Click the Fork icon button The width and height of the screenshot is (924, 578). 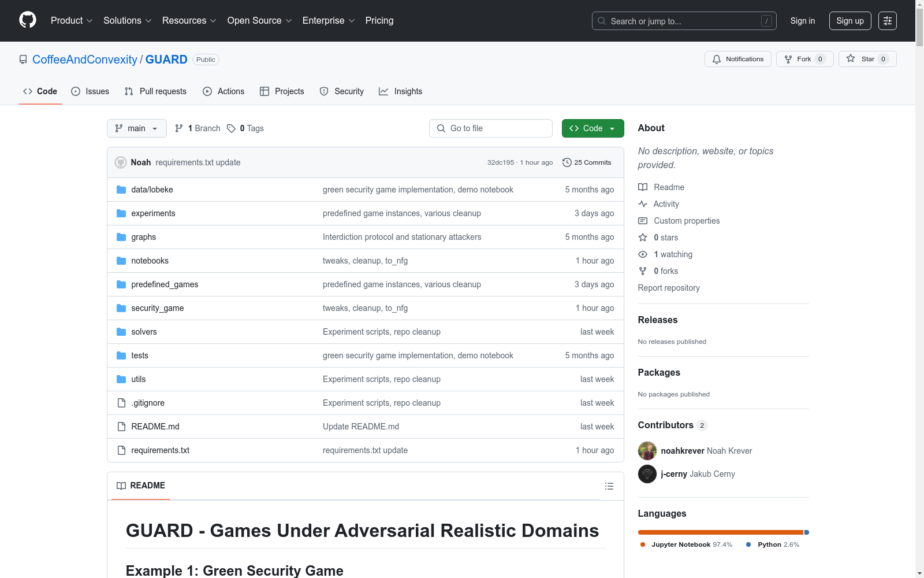pyautogui.click(x=788, y=59)
